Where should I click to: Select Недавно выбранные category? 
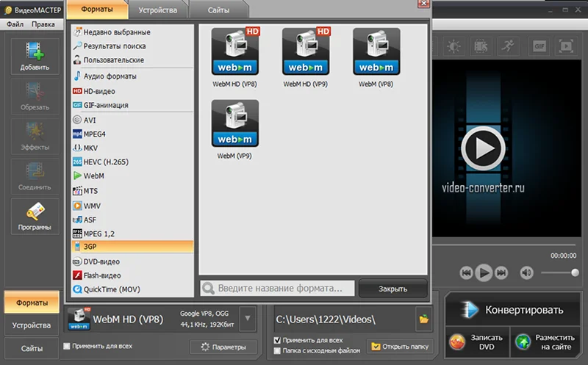(132, 32)
